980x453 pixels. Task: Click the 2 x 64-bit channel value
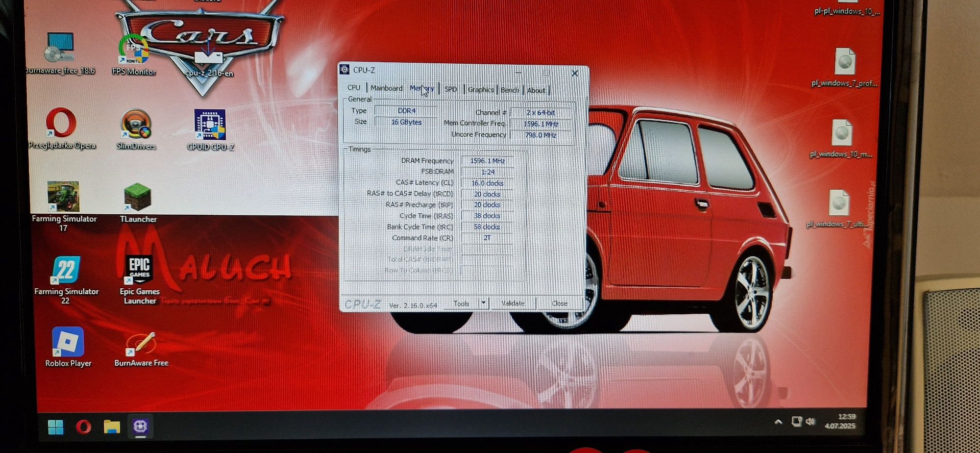[540, 113]
